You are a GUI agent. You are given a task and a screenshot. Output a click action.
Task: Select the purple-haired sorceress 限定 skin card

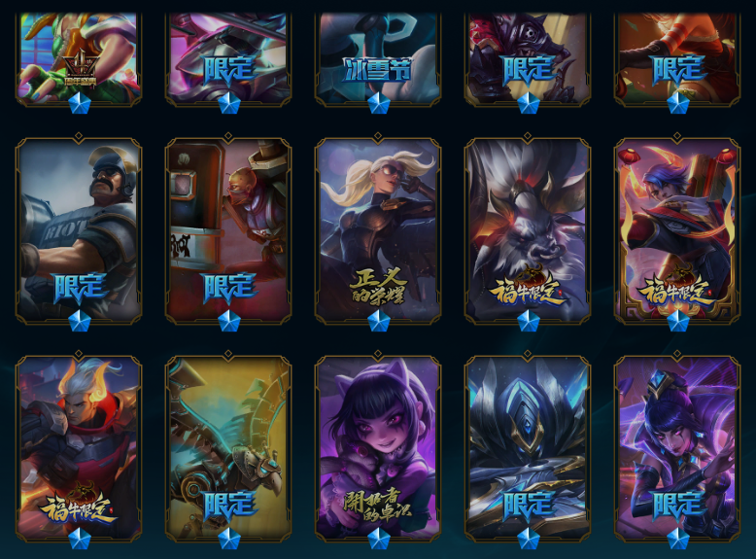[x=677, y=448]
